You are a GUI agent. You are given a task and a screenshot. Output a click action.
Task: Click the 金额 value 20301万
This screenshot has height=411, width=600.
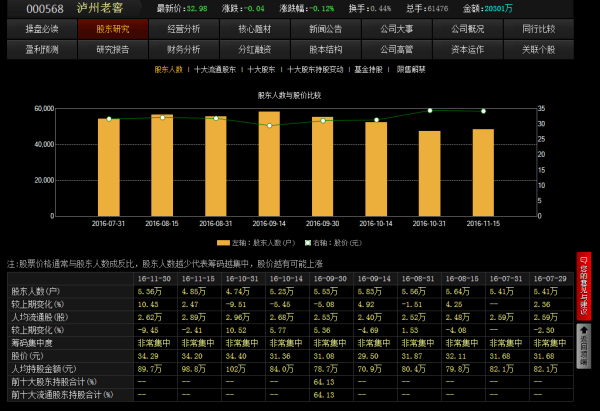coord(498,8)
